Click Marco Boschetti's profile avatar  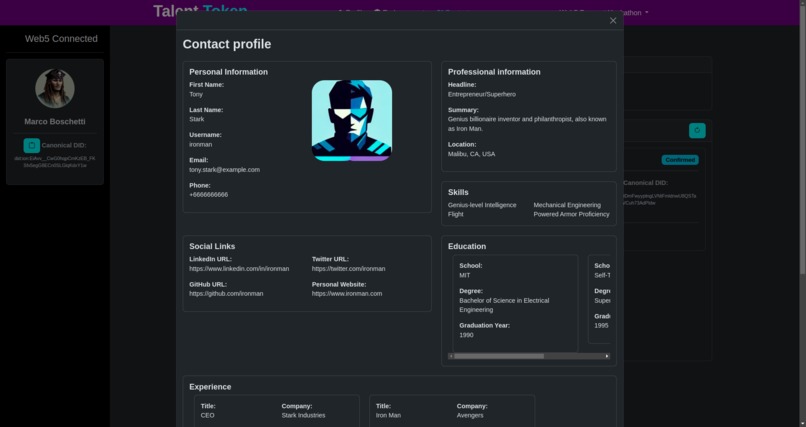pyautogui.click(x=54, y=88)
